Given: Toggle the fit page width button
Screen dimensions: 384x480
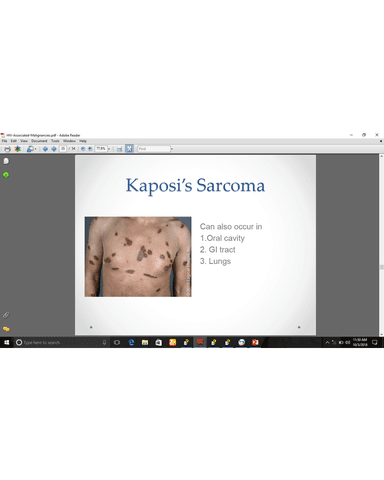Looking at the screenshot, I should point(119,149).
